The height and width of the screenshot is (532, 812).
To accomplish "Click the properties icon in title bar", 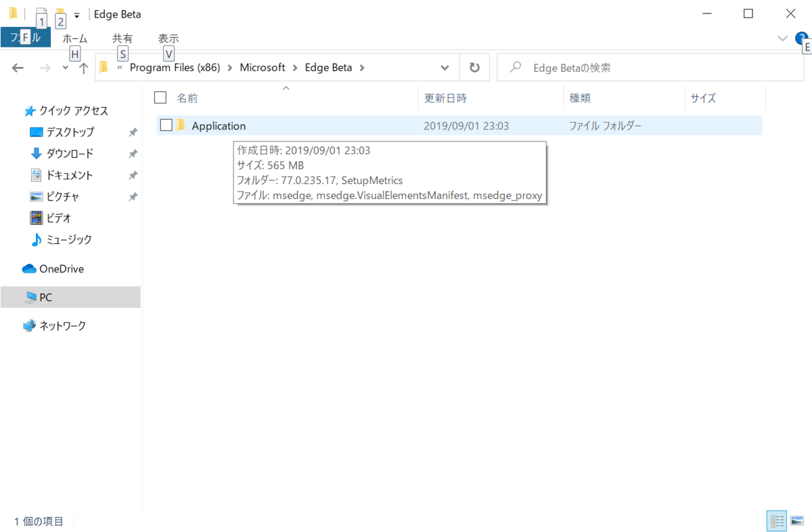I will pyautogui.click(x=41, y=14).
